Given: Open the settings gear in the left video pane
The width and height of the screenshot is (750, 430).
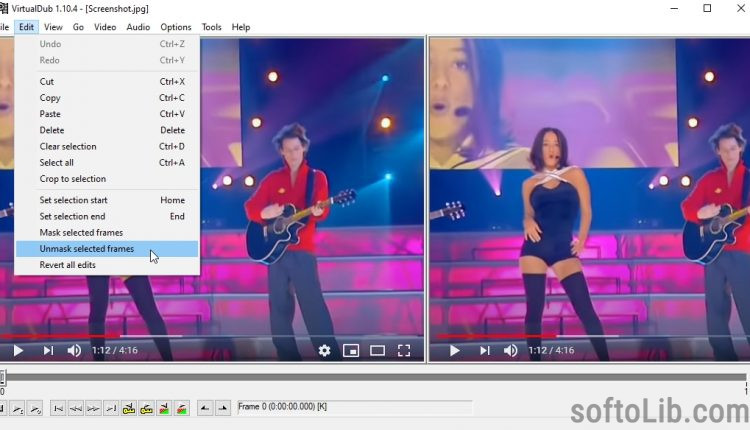Looking at the screenshot, I should (324, 351).
